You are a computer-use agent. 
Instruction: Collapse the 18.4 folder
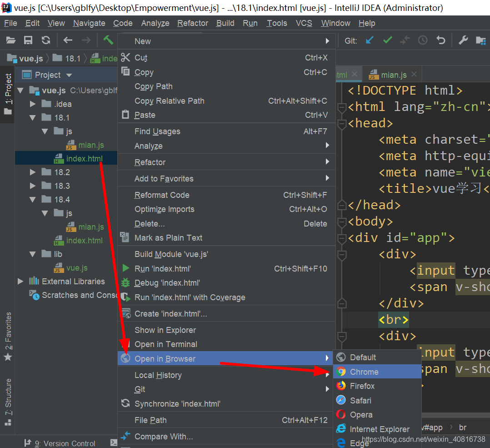33,200
